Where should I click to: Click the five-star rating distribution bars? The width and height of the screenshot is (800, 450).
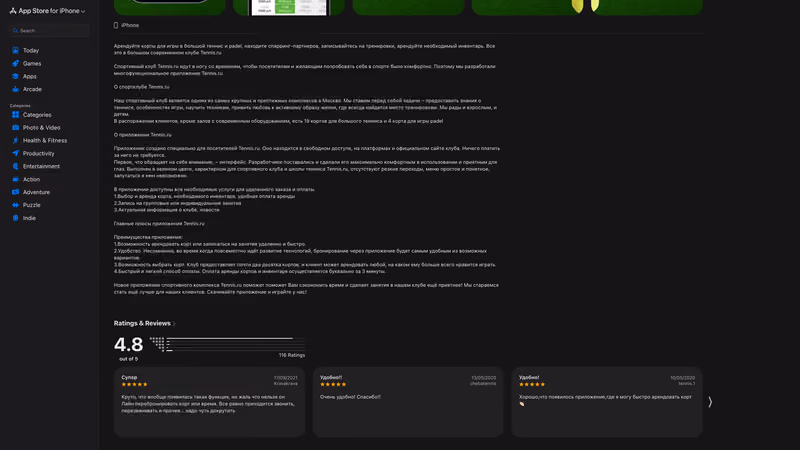click(228, 344)
